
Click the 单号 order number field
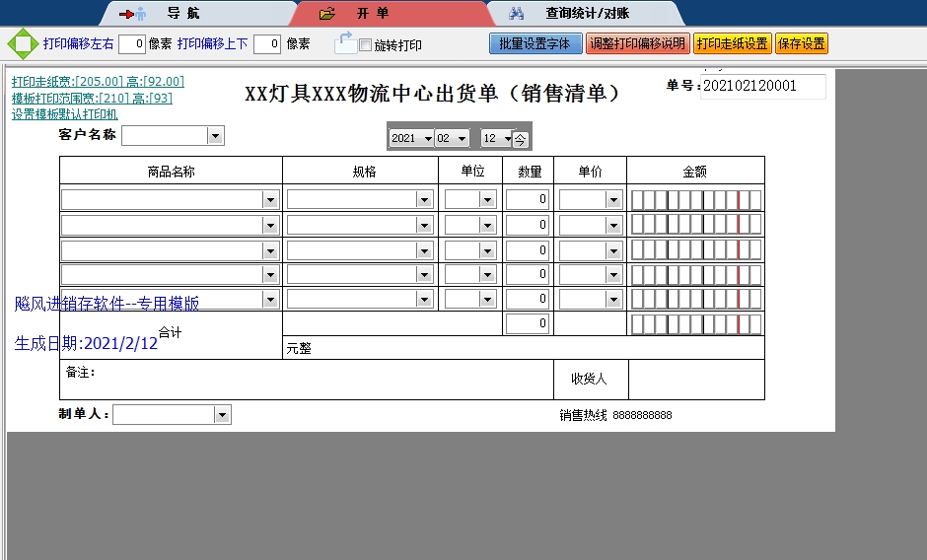click(x=762, y=87)
